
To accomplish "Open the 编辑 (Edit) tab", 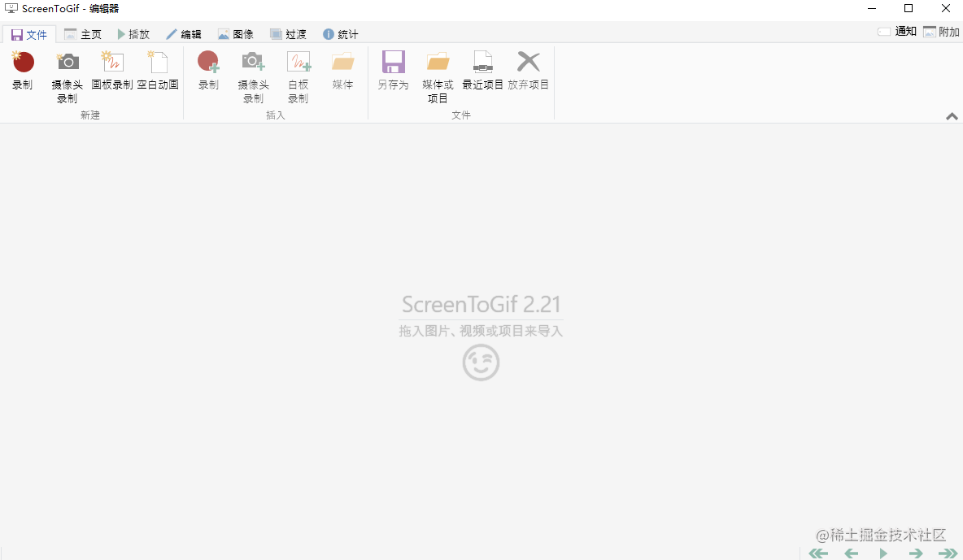I will pyautogui.click(x=184, y=34).
